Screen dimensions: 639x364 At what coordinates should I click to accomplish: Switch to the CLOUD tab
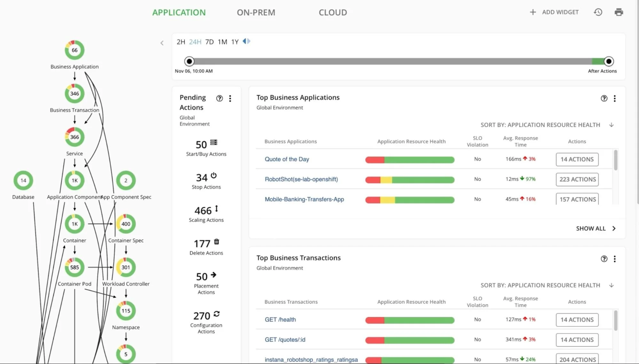pyautogui.click(x=333, y=12)
